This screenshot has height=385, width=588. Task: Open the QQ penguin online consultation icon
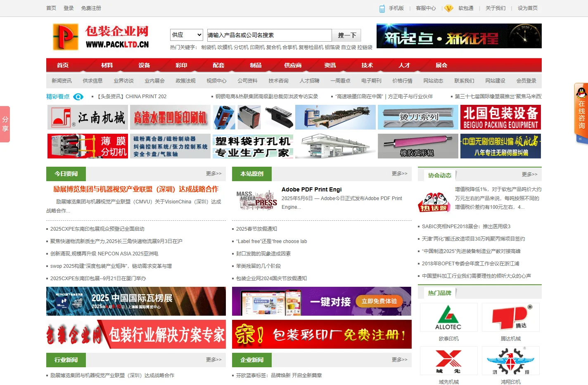coord(581,93)
